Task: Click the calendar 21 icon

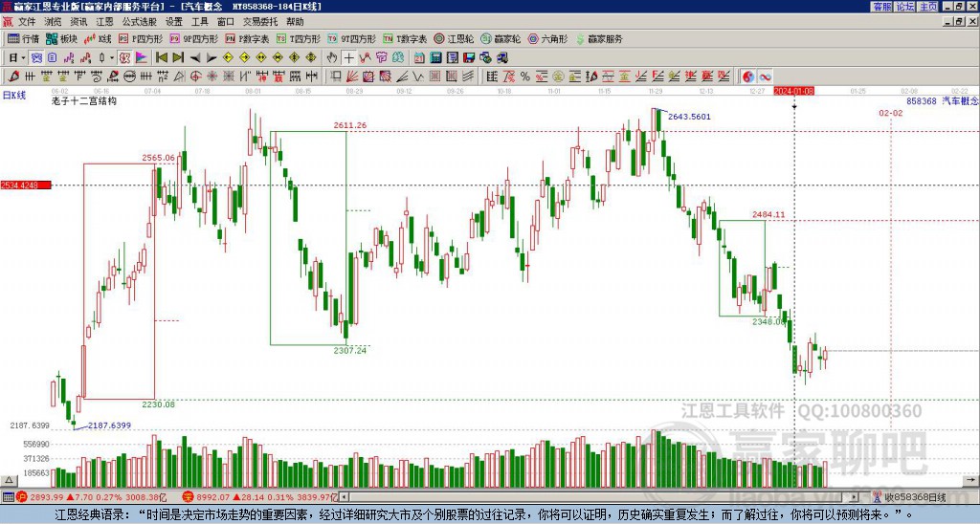Action: click(419, 58)
